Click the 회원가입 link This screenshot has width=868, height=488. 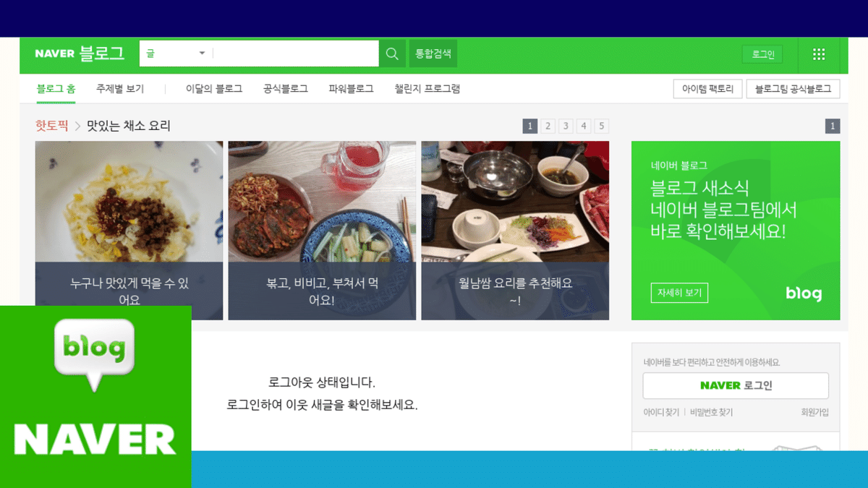pos(814,412)
